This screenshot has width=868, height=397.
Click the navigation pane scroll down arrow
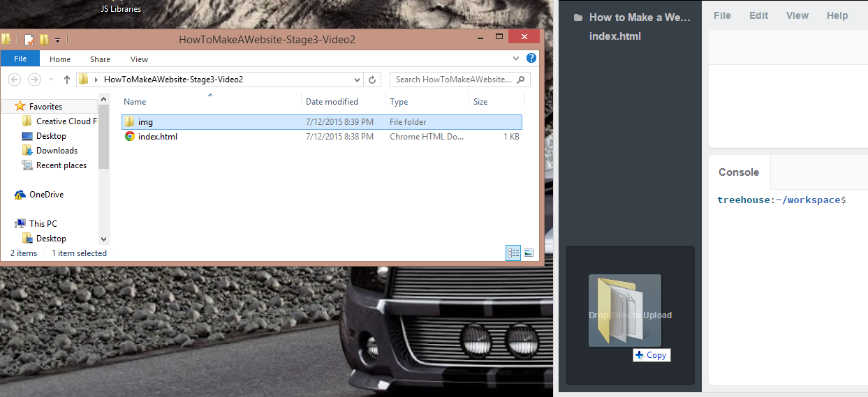point(104,239)
